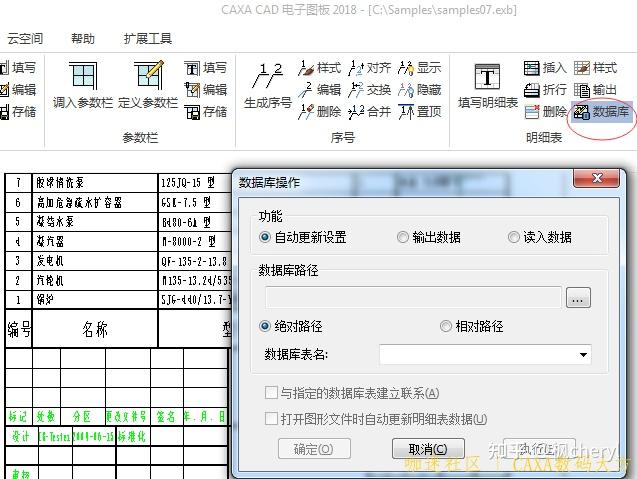Click 删除 in the 序号 group
Screen dimensions: 637x479
[319, 111]
